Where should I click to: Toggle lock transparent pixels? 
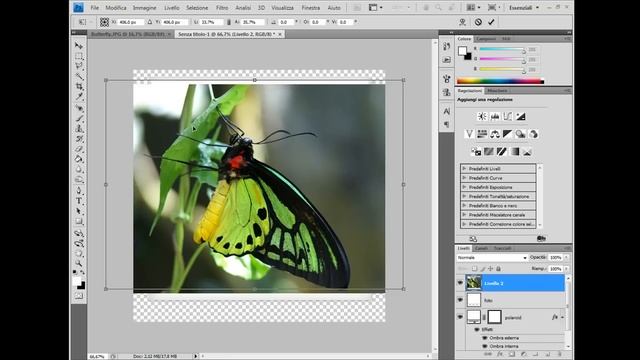[474, 269]
